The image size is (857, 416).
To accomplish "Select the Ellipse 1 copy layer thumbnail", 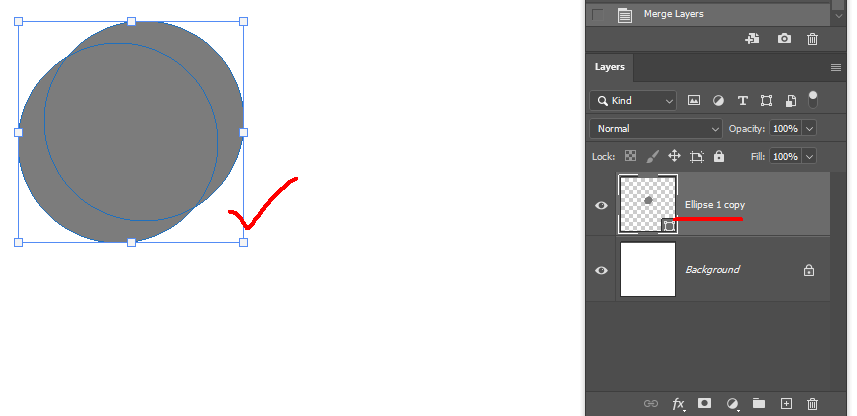I will click(x=648, y=204).
